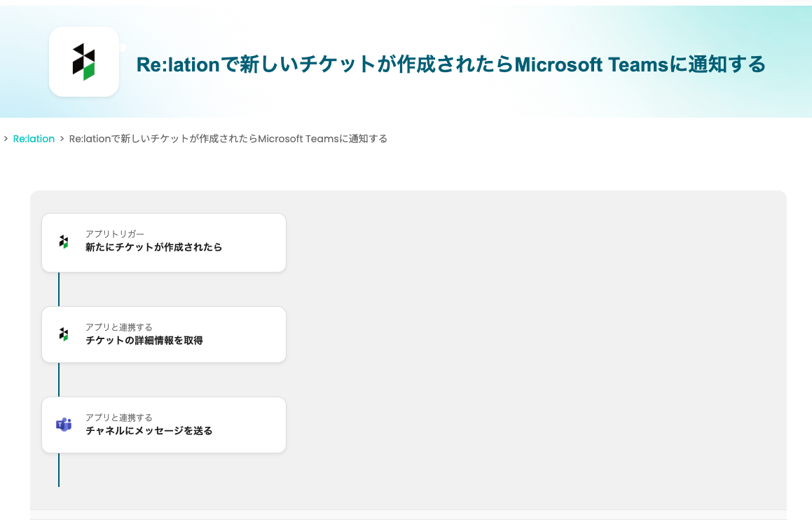Click connector line between ticket-detail and Teams steps

pos(59,380)
